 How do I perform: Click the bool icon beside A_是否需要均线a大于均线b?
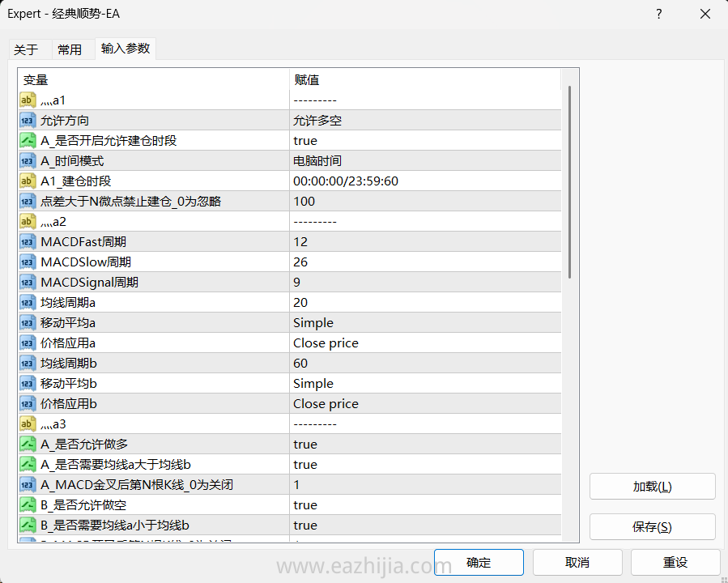click(x=28, y=464)
